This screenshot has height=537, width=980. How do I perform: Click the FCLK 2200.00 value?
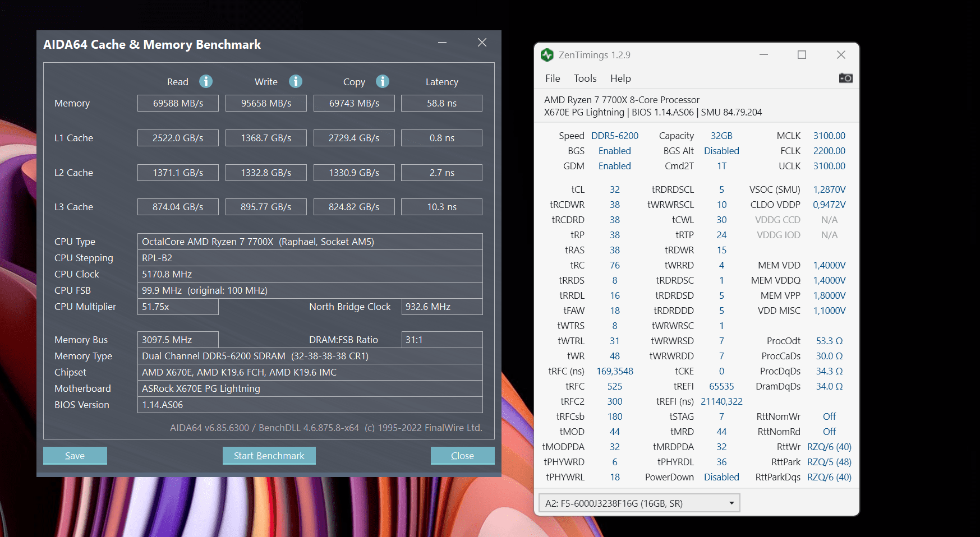coord(829,151)
